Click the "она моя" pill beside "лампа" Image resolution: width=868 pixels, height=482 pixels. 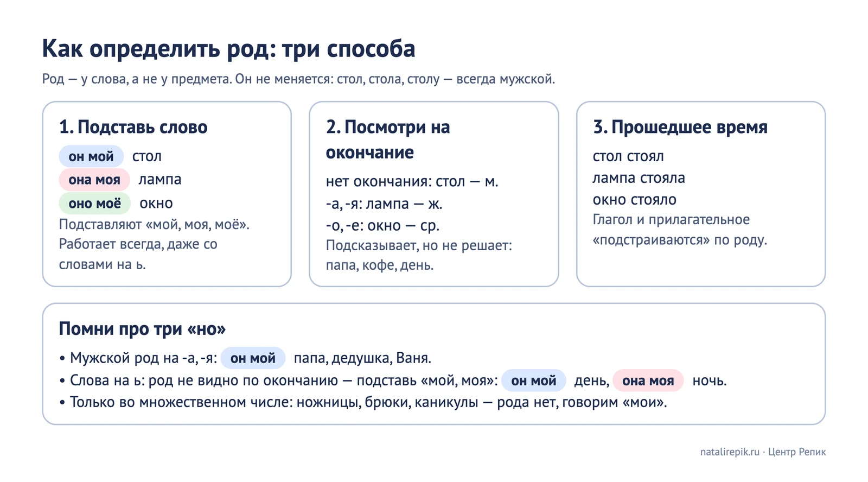click(94, 180)
